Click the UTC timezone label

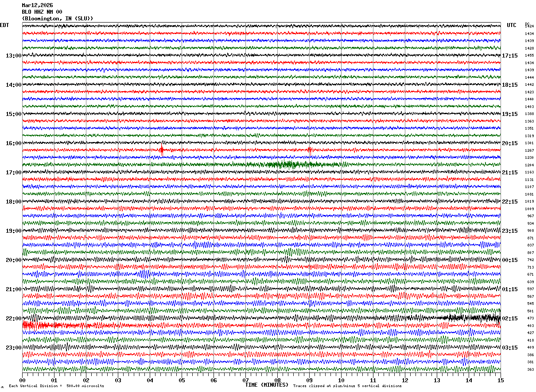[512, 25]
